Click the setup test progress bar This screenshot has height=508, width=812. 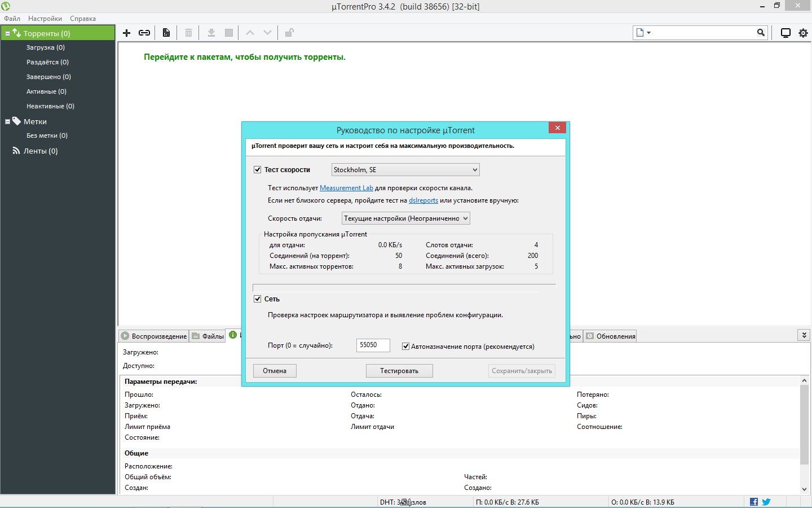404,288
